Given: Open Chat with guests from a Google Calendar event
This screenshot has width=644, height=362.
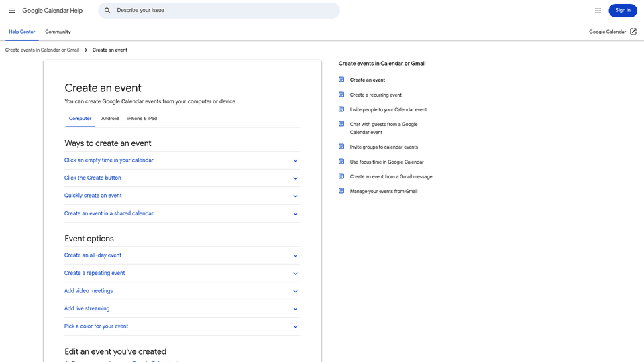Looking at the screenshot, I should click(x=384, y=128).
